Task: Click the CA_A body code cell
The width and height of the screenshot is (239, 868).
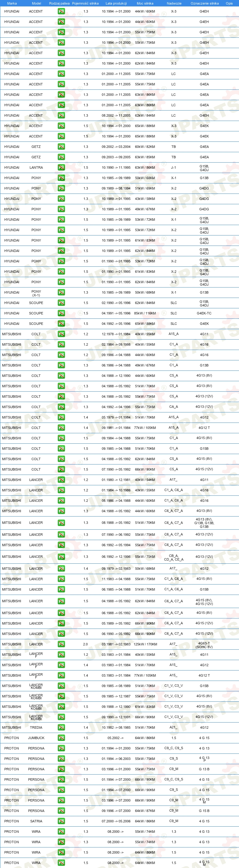Action: click(174, 407)
